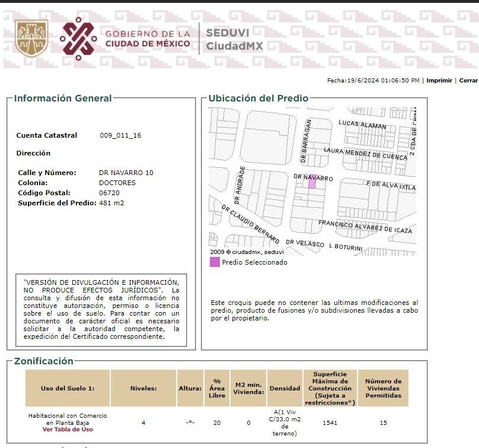Click the Imprimir link
The image size is (479, 448).
(x=439, y=81)
